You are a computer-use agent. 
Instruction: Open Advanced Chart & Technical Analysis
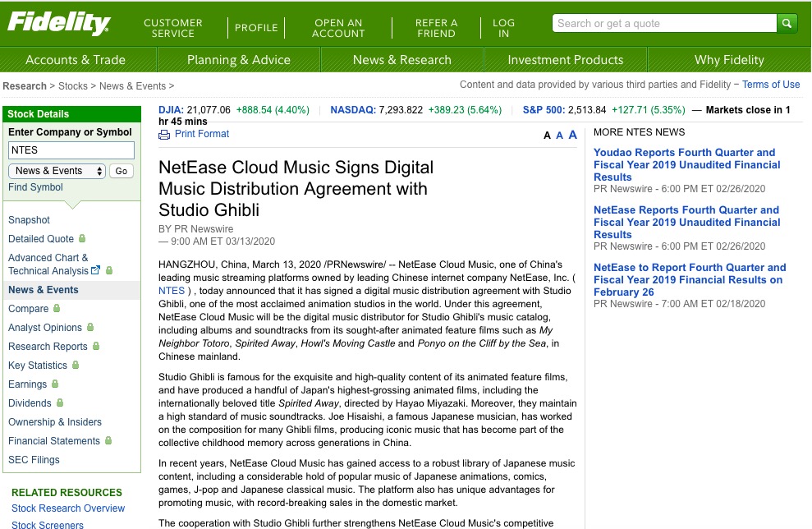tap(48, 264)
